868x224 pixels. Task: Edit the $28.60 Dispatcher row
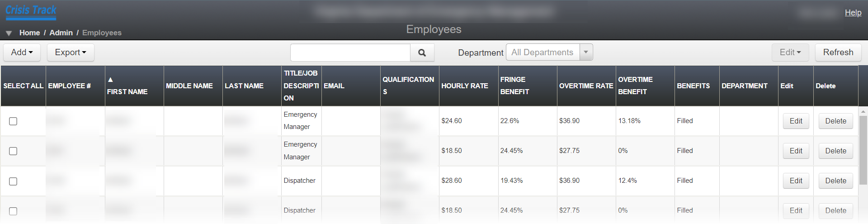[796, 181]
